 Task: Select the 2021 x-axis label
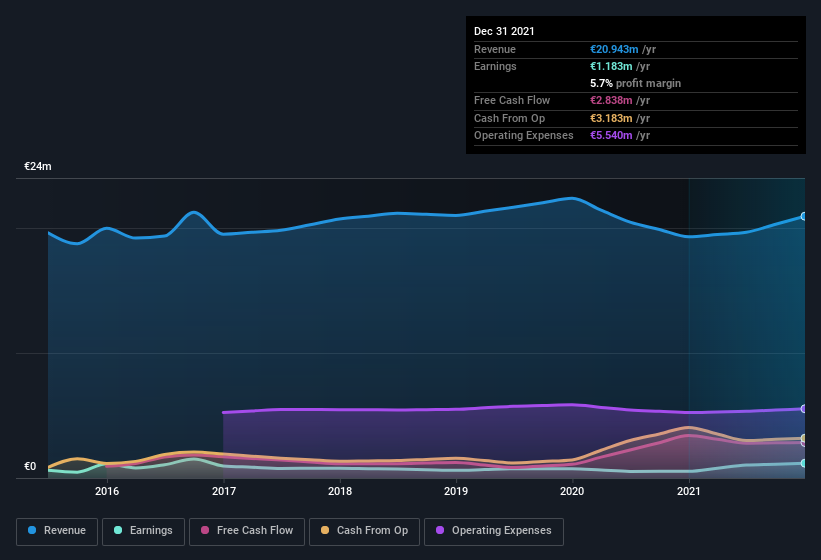tap(689, 491)
